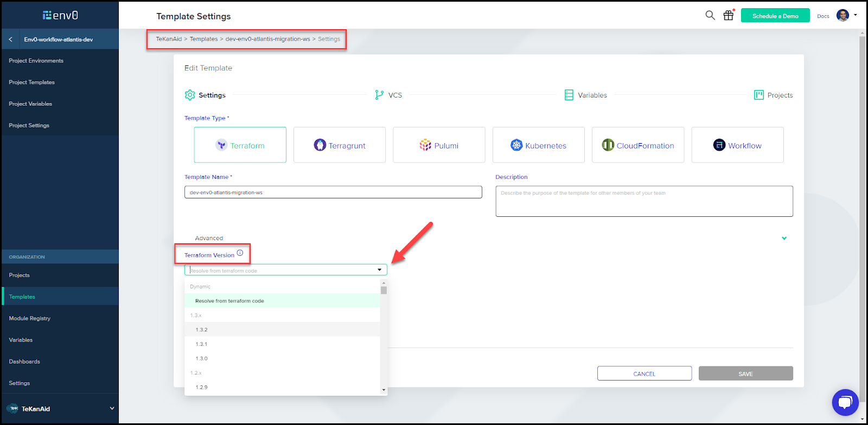Click the Projects step icon

click(x=759, y=95)
